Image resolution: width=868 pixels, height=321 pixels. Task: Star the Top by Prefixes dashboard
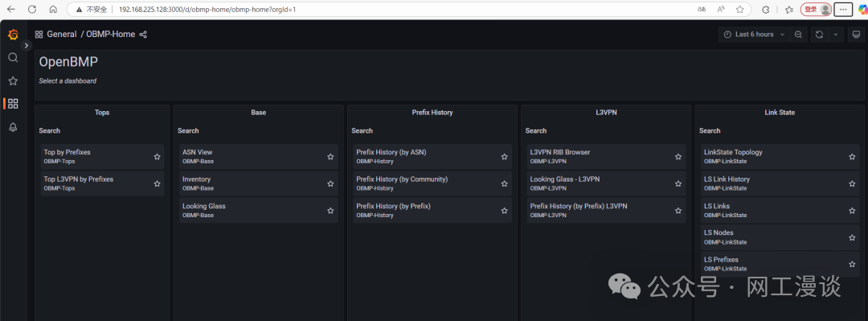click(158, 157)
